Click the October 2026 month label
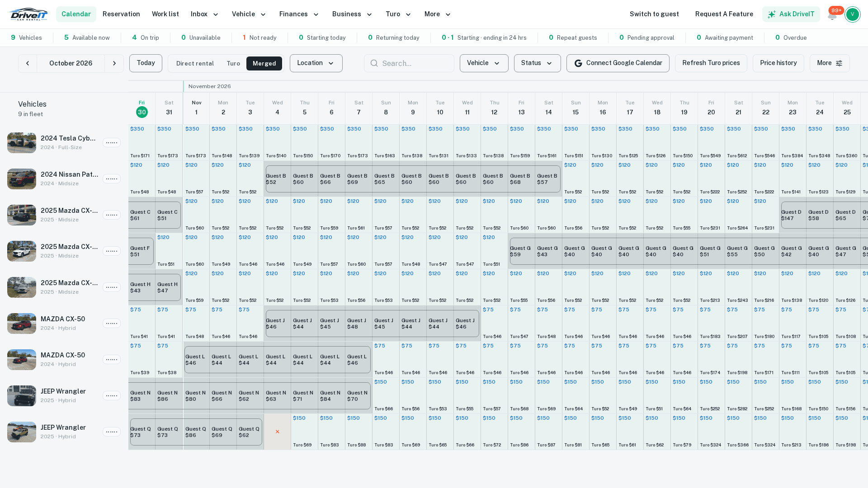 click(x=71, y=63)
